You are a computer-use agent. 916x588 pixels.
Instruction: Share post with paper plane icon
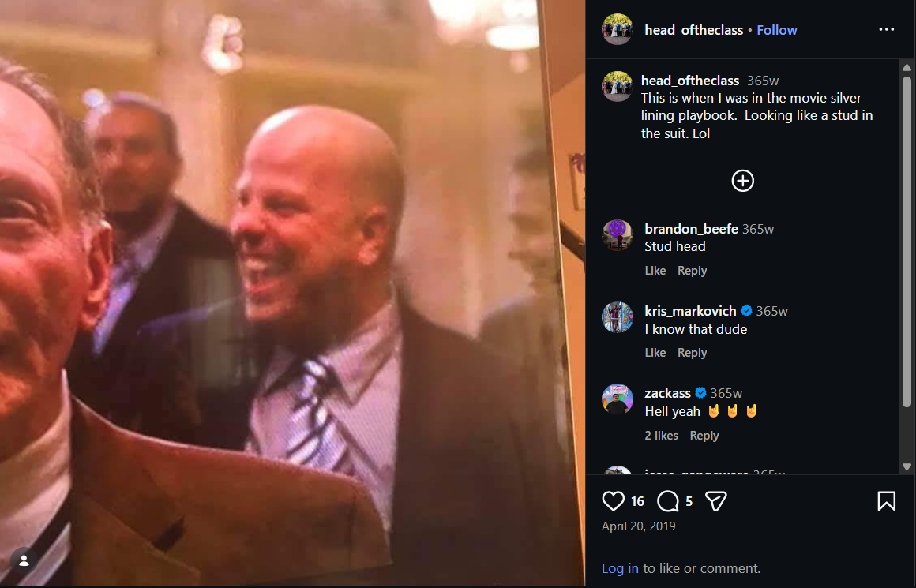click(x=715, y=501)
